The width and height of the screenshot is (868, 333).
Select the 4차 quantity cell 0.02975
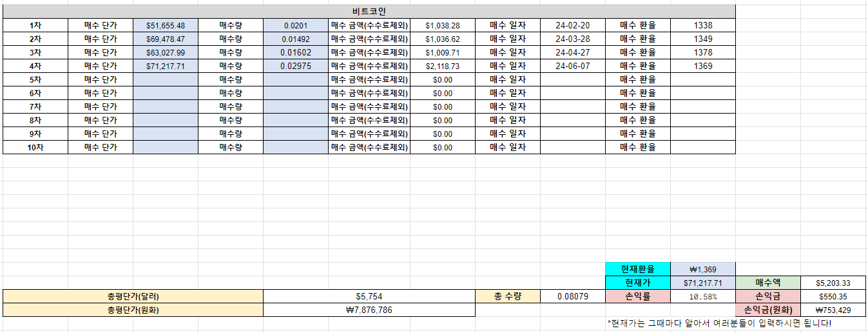pyautogui.click(x=296, y=66)
